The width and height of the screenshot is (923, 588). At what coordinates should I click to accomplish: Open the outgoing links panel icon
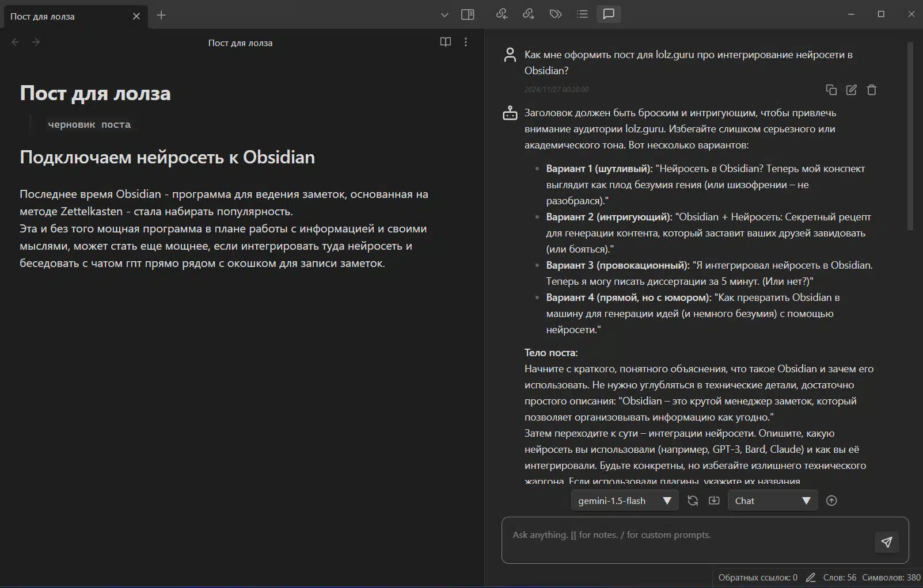pyautogui.click(x=528, y=14)
